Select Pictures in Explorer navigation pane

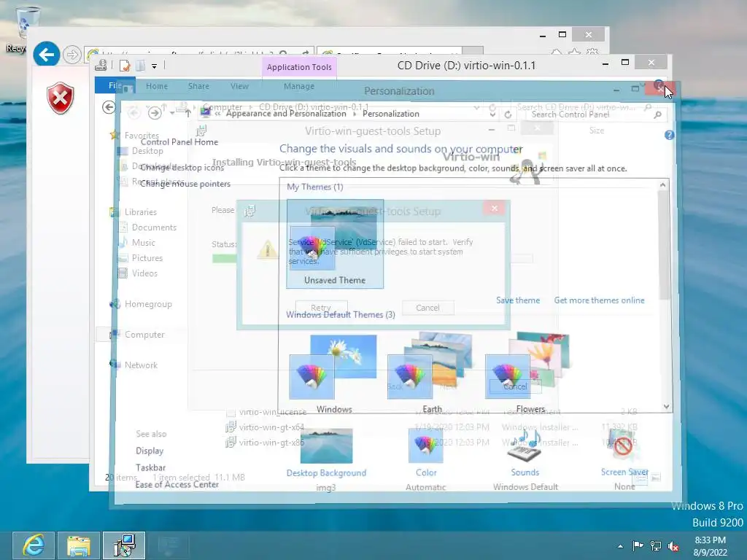point(147,257)
